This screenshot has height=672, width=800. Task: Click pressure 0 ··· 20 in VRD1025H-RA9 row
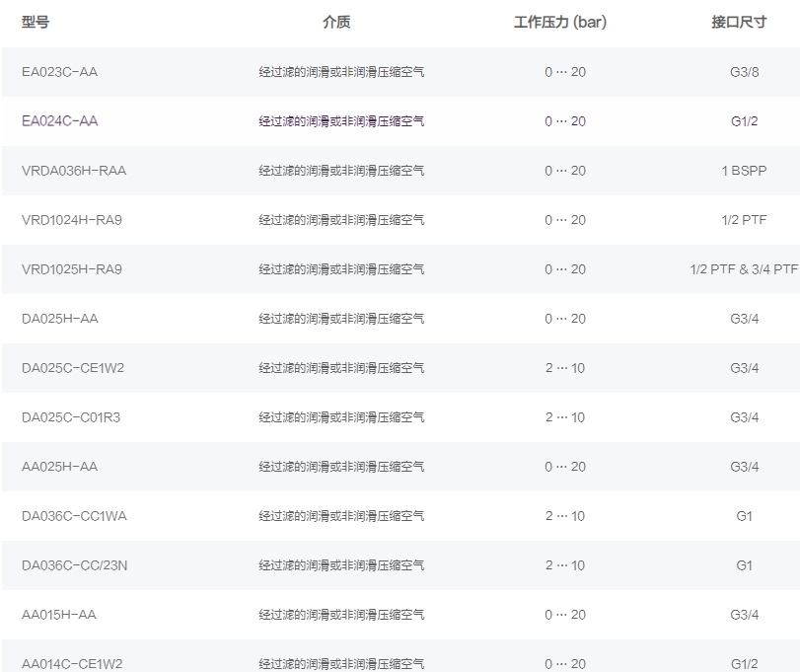click(x=565, y=269)
